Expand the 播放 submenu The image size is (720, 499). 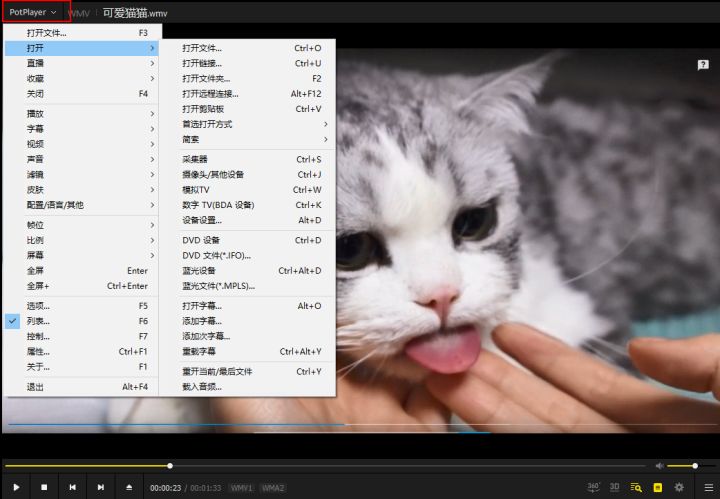[82, 114]
